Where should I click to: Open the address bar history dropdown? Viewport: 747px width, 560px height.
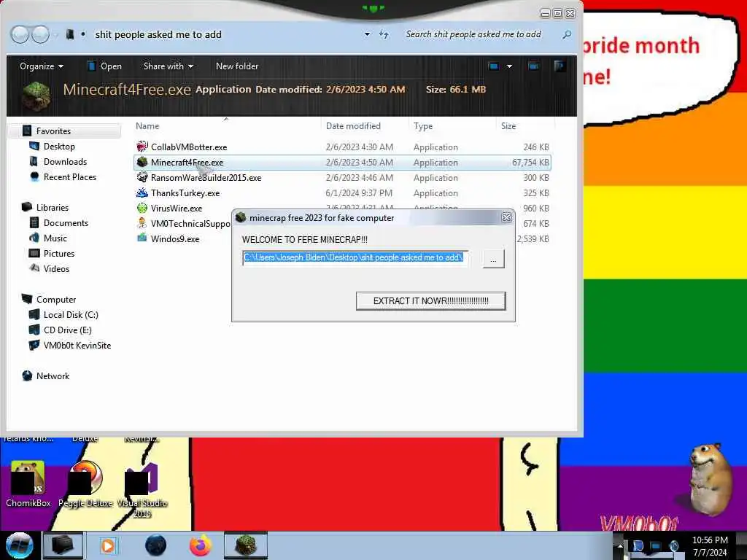click(367, 34)
